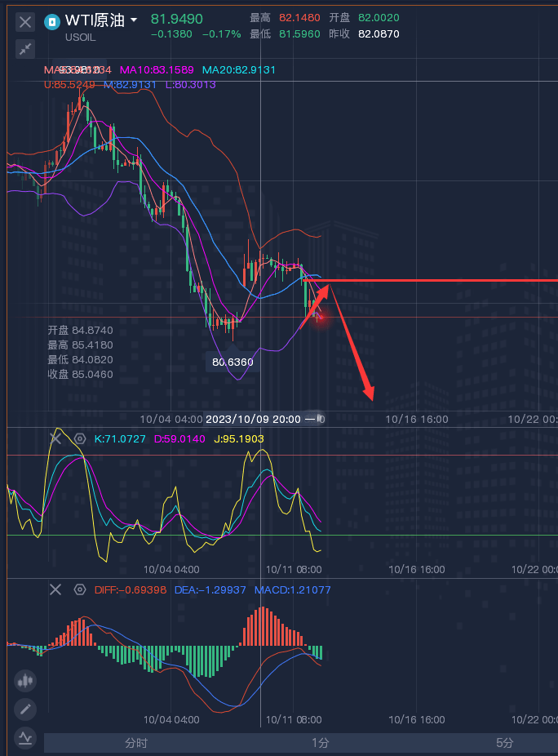Click the 2023/10/09 20:00 crosshair date marker
Screen dimensions: 558x756
tap(254, 418)
